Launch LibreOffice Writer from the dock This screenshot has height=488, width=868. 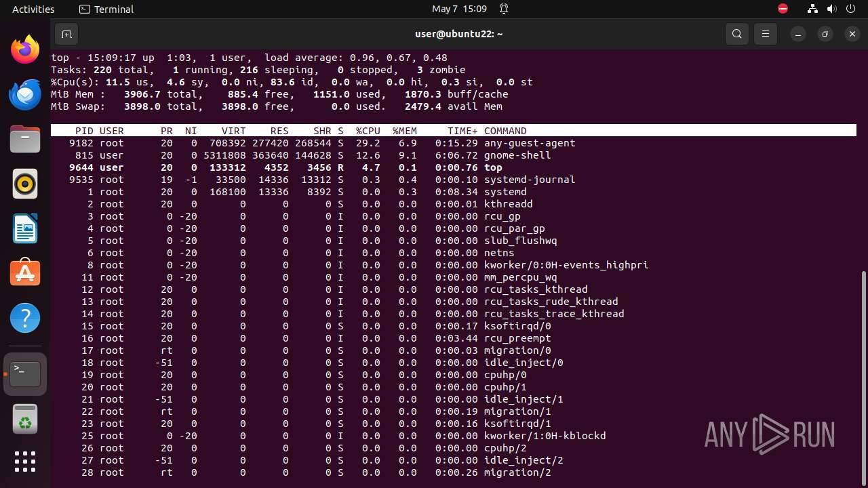point(25,228)
